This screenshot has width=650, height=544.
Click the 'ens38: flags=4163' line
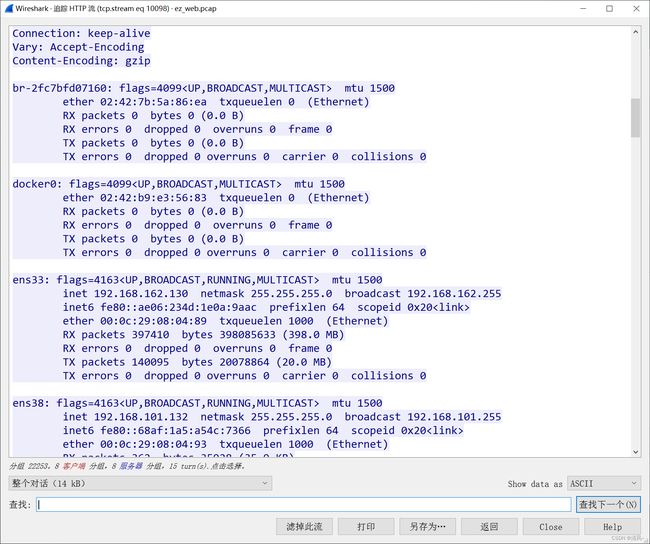point(197,403)
